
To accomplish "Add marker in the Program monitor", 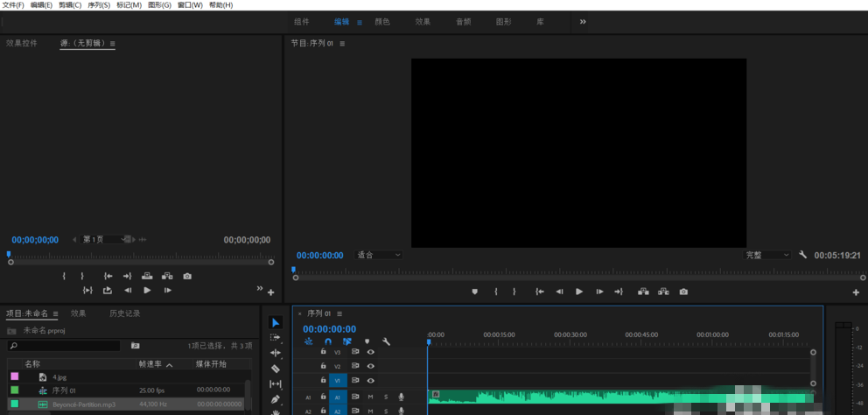I will coord(475,292).
